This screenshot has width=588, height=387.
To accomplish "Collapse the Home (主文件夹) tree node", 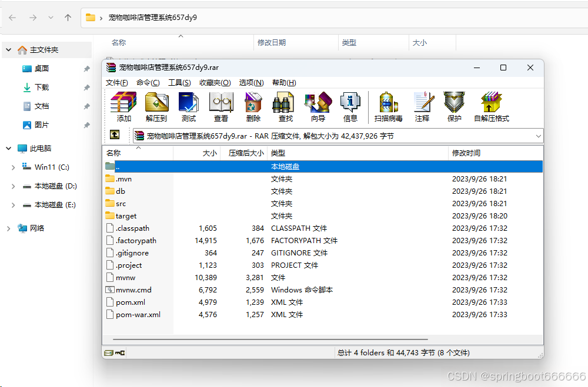I will (x=9, y=50).
